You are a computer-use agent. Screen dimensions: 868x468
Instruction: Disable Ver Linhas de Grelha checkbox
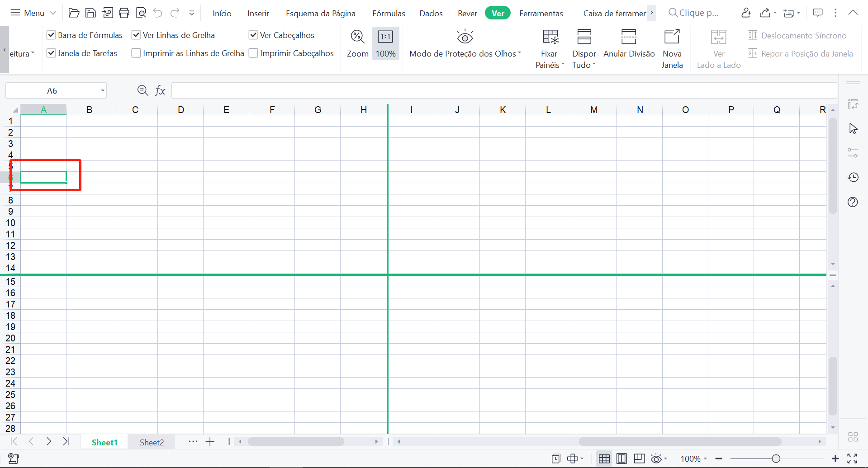[x=136, y=35]
